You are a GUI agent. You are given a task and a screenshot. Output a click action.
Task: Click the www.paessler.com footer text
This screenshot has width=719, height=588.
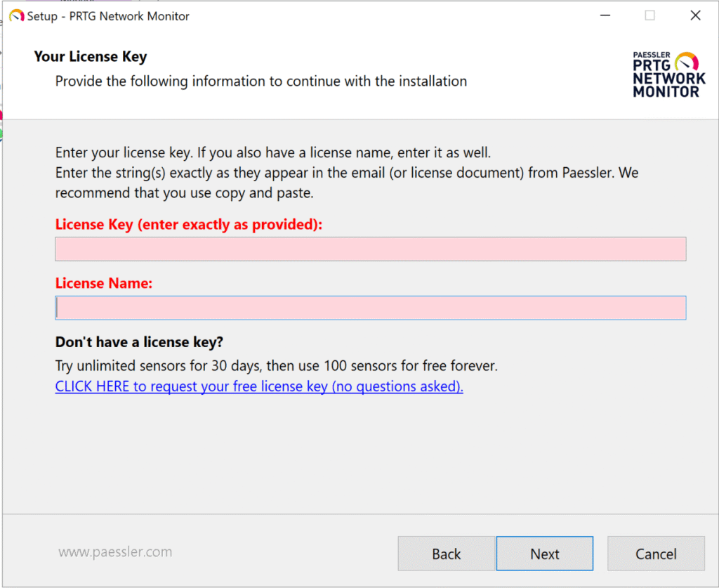click(115, 552)
